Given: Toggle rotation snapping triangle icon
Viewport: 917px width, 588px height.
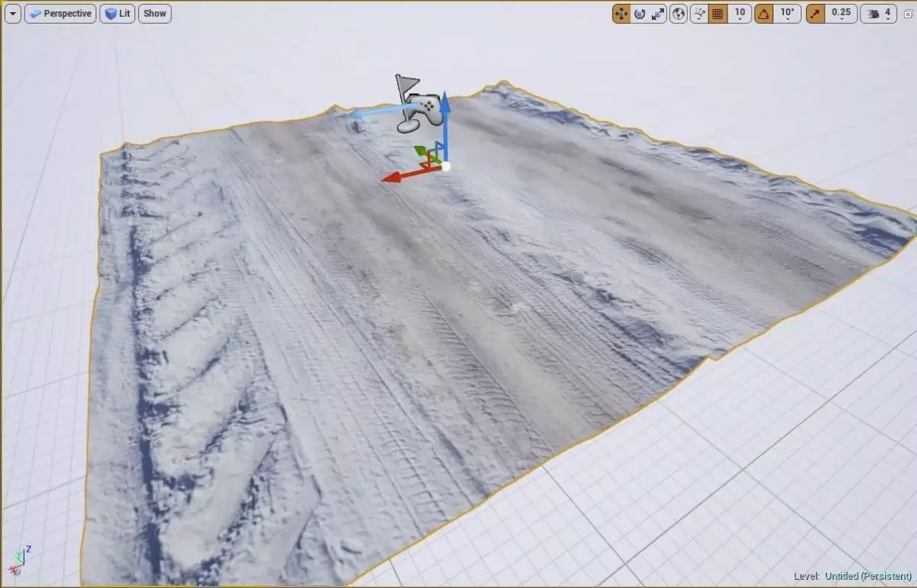Looking at the screenshot, I should pos(764,14).
